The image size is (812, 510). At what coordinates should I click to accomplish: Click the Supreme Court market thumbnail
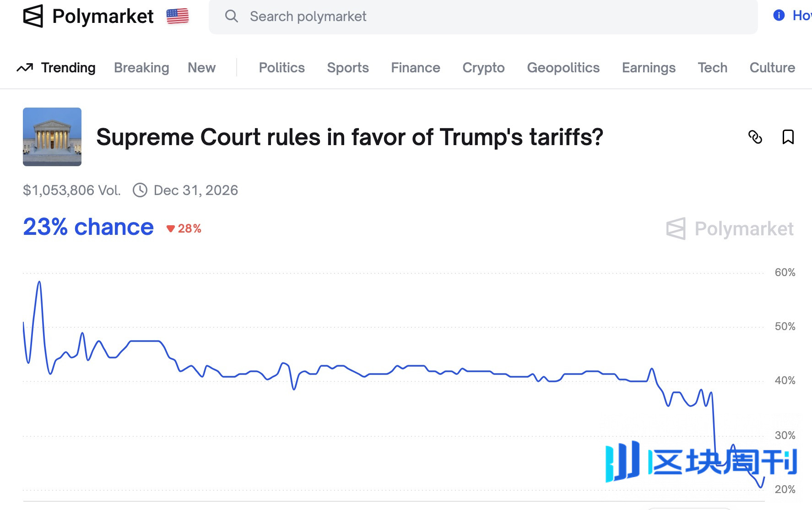[x=52, y=137]
